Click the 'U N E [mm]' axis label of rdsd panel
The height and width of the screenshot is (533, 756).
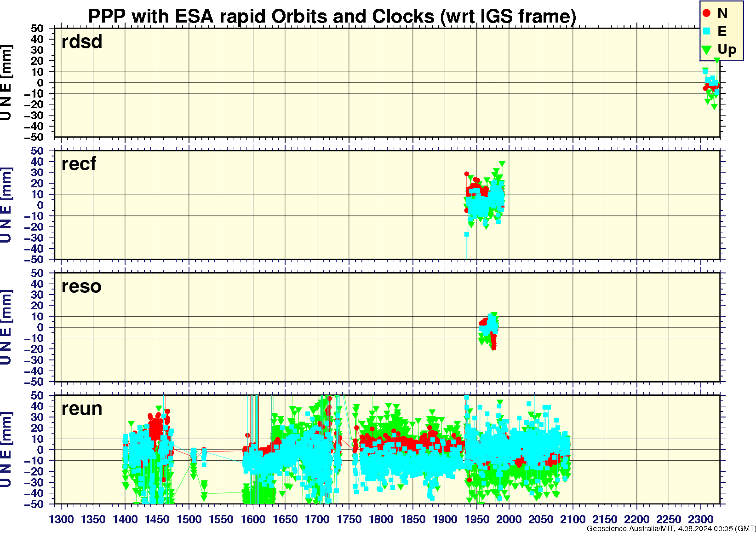point(6,83)
